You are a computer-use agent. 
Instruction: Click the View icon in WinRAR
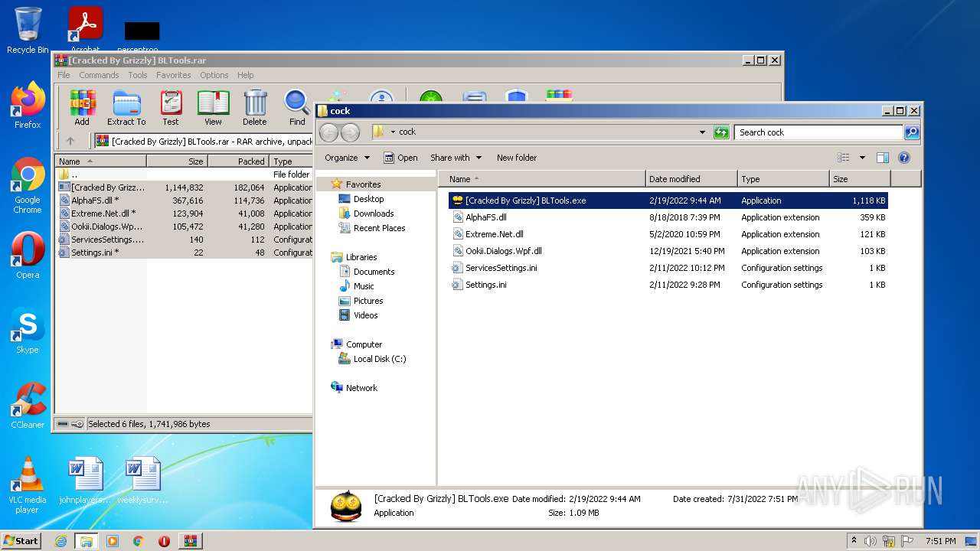213,107
